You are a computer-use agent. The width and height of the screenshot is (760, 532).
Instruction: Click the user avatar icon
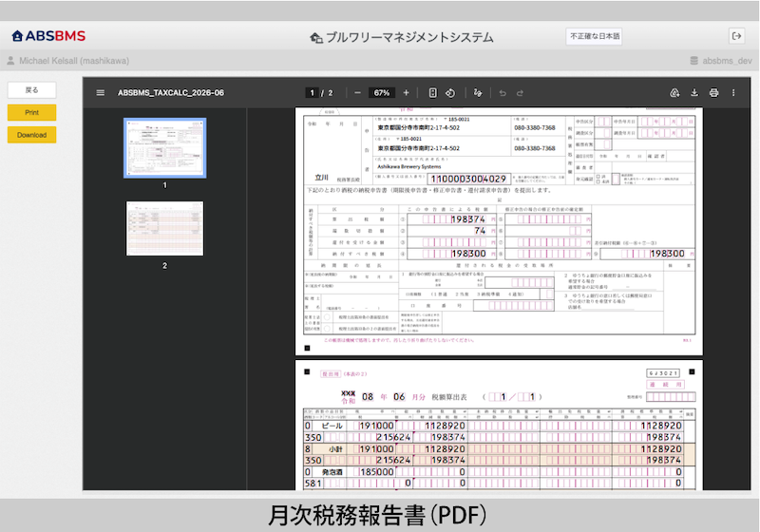(x=10, y=61)
